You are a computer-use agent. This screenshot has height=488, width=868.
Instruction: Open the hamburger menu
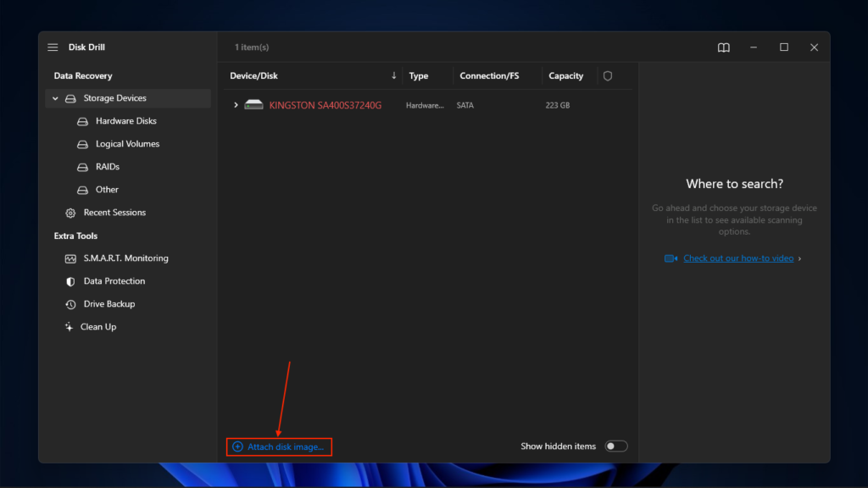(x=53, y=47)
